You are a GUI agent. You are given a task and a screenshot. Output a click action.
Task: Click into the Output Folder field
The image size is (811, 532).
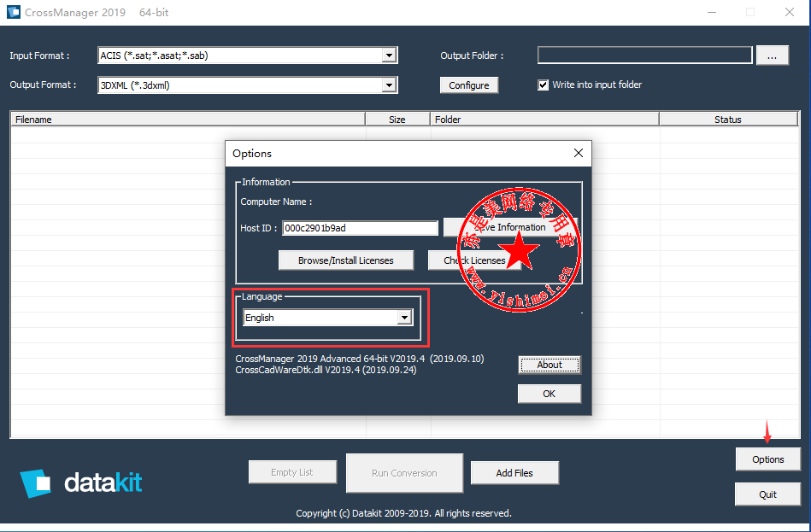click(644, 56)
